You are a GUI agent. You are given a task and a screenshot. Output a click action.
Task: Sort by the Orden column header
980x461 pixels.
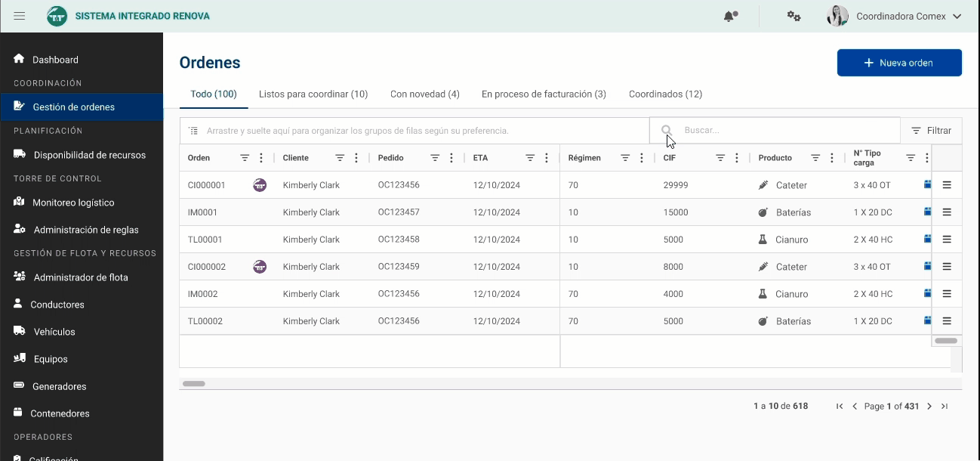(199, 158)
